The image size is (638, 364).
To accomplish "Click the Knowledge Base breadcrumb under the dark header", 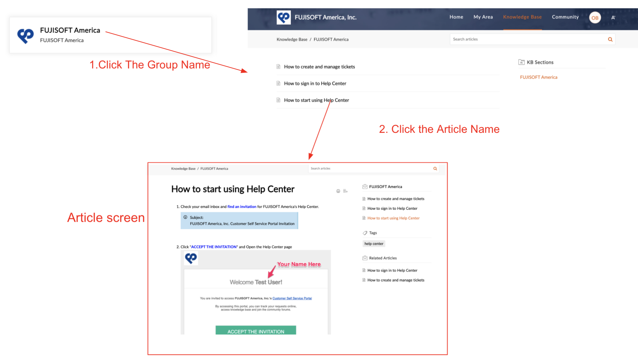I will pyautogui.click(x=292, y=39).
